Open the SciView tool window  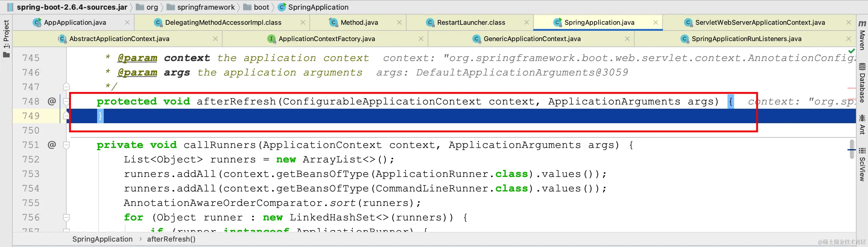click(862, 164)
